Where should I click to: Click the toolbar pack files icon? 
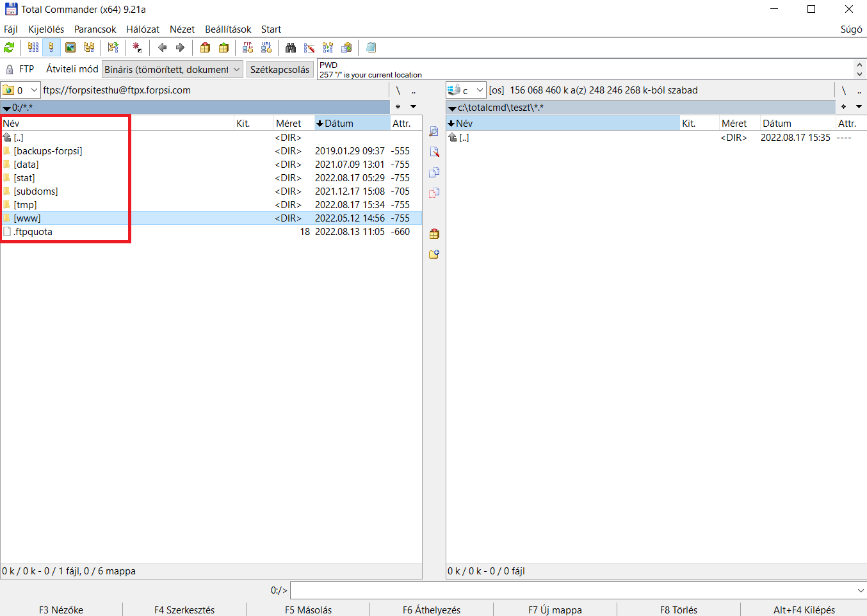tap(205, 47)
